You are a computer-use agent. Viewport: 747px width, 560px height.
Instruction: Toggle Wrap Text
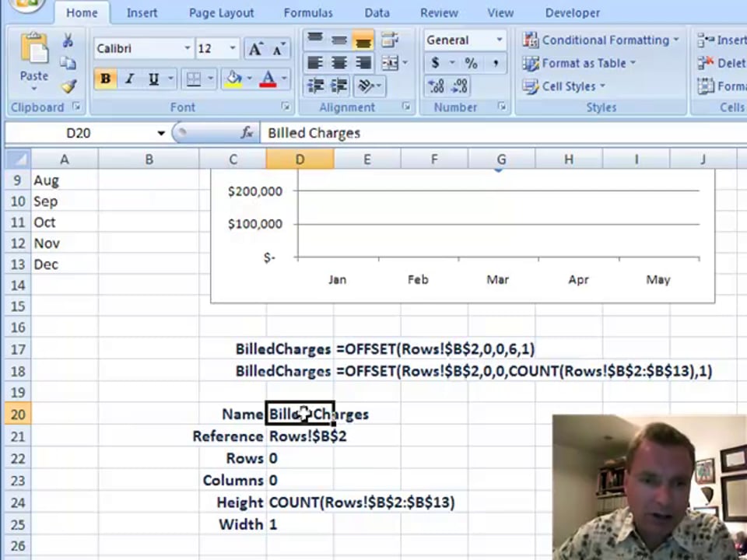390,40
